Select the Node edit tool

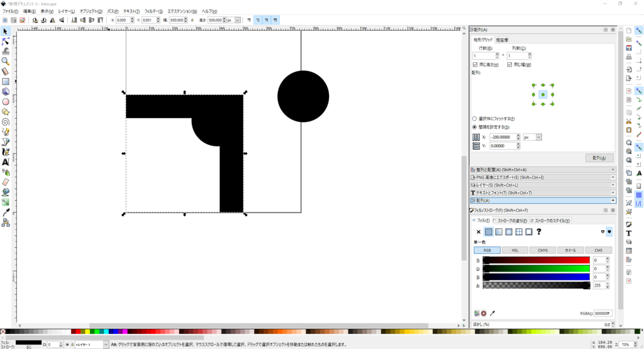pyautogui.click(x=5, y=42)
